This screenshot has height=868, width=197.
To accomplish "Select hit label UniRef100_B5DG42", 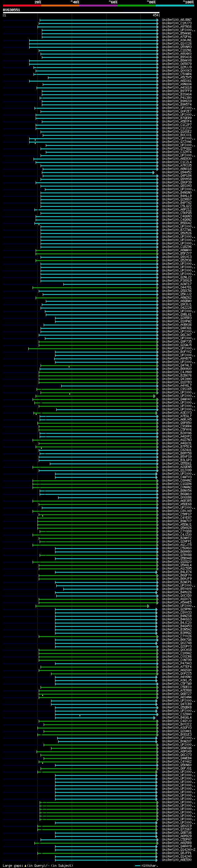I will click(177, 223).
